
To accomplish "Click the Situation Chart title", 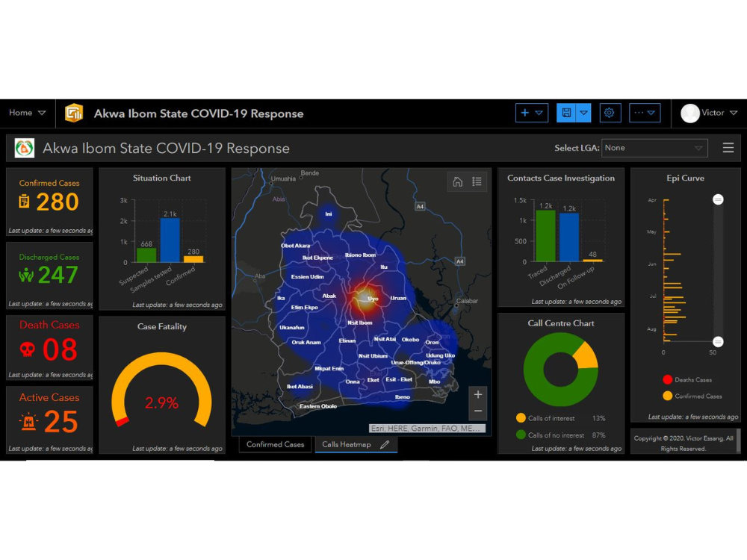I will [x=162, y=178].
